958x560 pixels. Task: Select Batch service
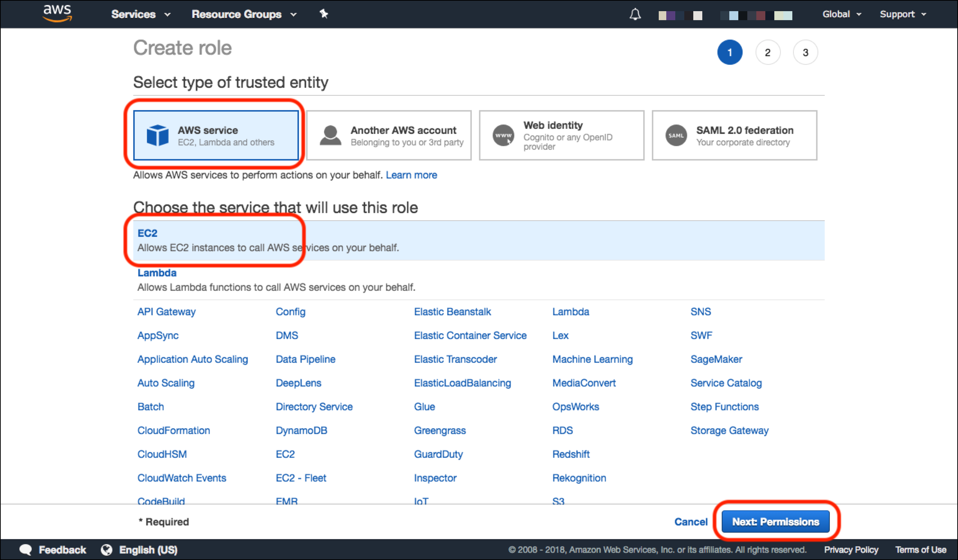(151, 407)
